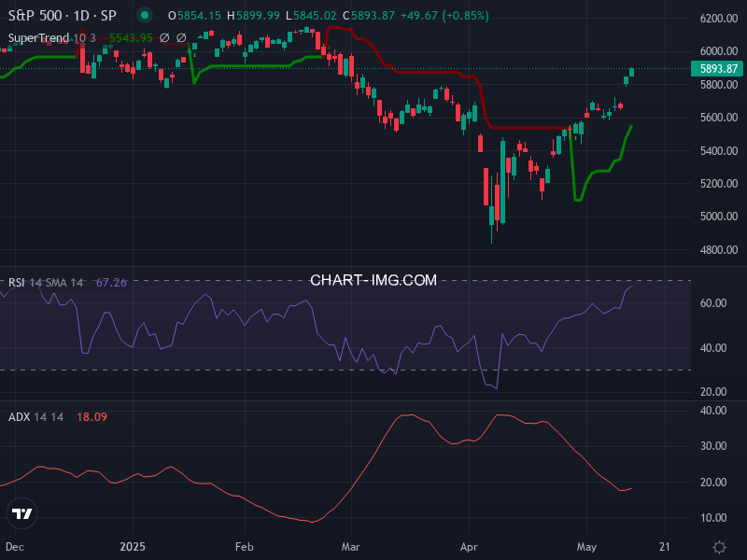Click the 21 date axis label

coord(665,547)
